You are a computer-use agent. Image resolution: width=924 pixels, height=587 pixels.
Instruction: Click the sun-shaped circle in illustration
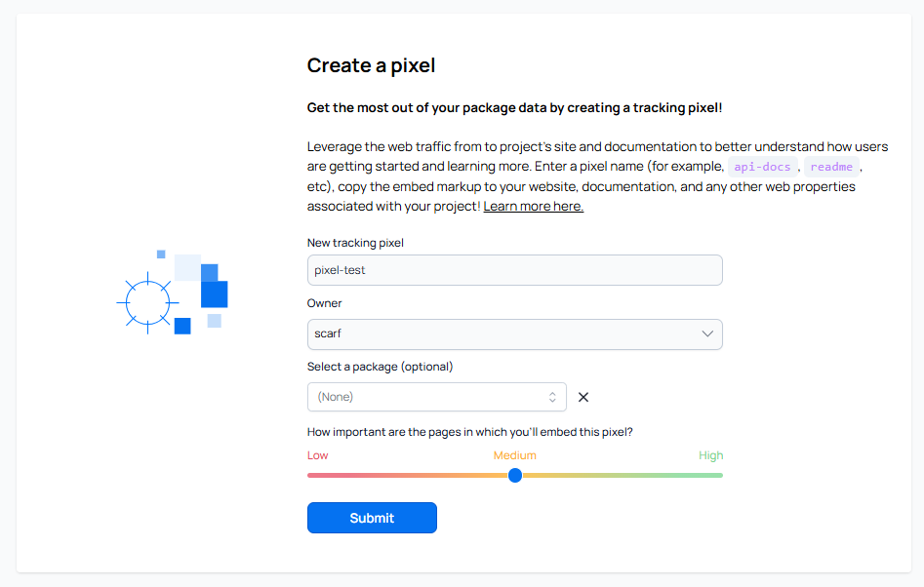148,301
